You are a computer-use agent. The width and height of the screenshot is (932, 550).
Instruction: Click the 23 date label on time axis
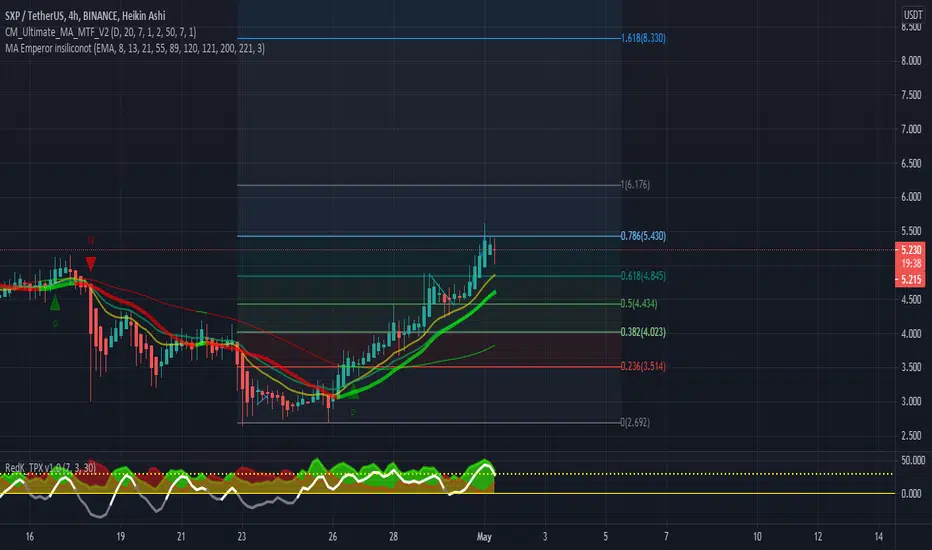click(241, 537)
